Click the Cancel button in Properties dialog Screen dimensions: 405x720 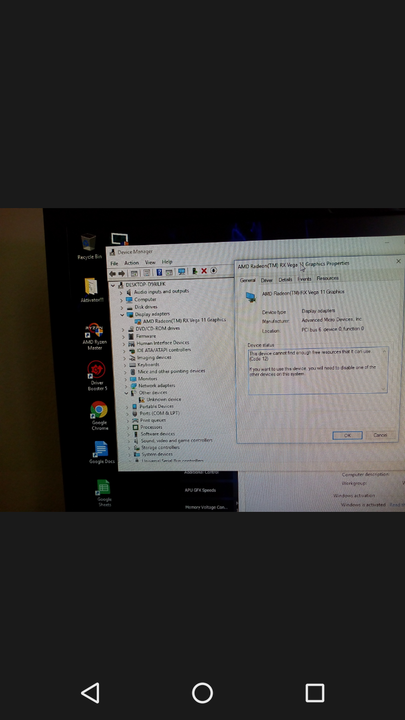click(x=381, y=435)
